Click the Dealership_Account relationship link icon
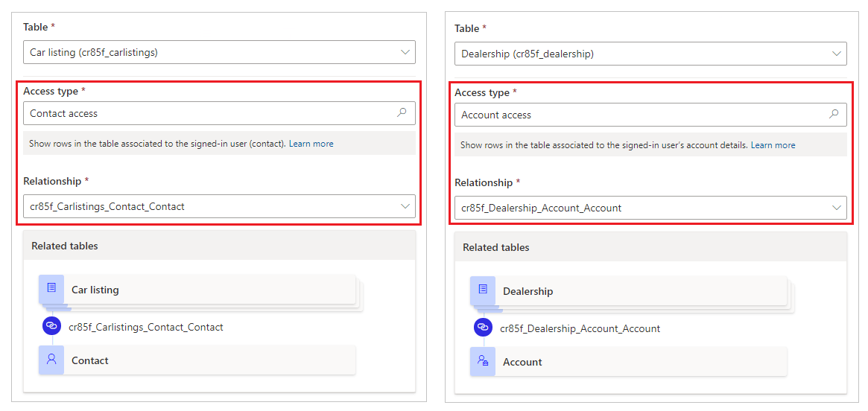The width and height of the screenshot is (868, 411). [x=483, y=328]
